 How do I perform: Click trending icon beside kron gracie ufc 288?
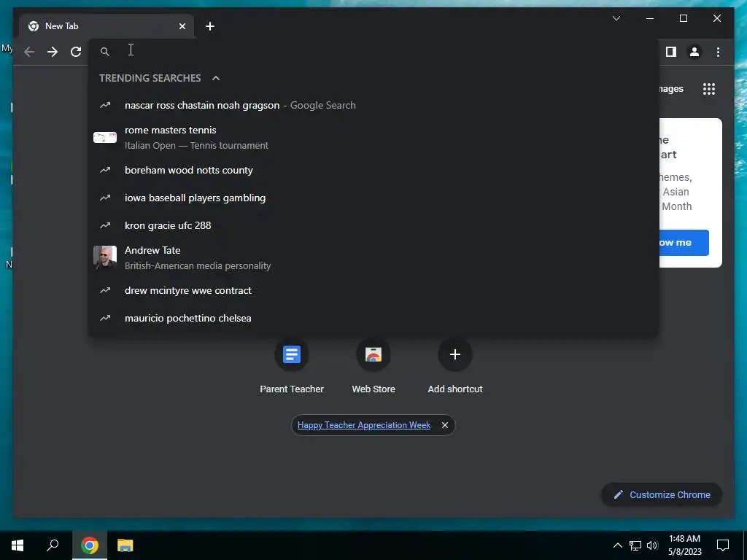point(105,225)
